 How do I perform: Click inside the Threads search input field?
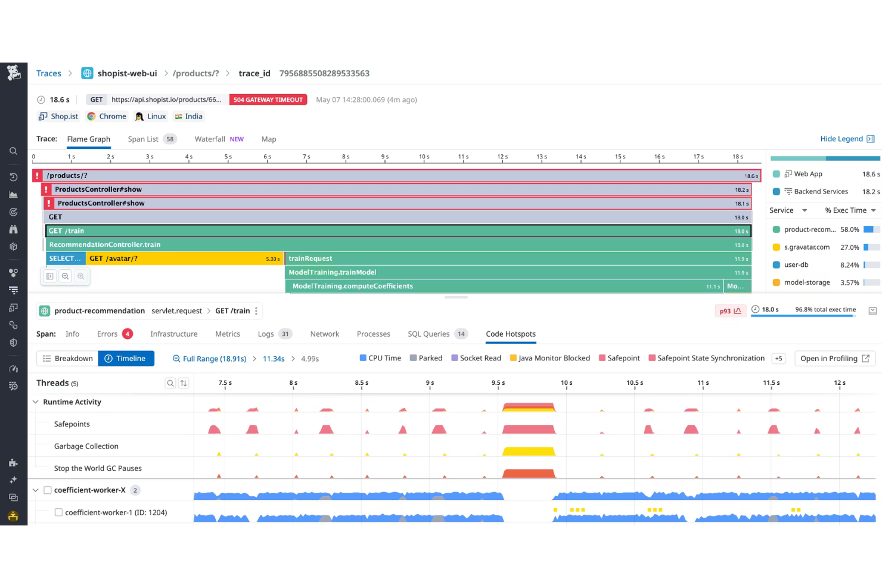coord(170,383)
